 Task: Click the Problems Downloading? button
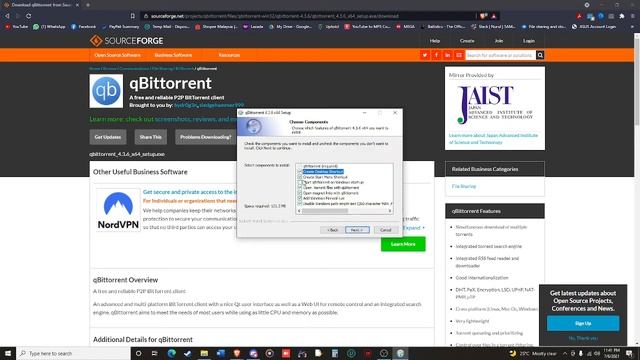(206, 137)
